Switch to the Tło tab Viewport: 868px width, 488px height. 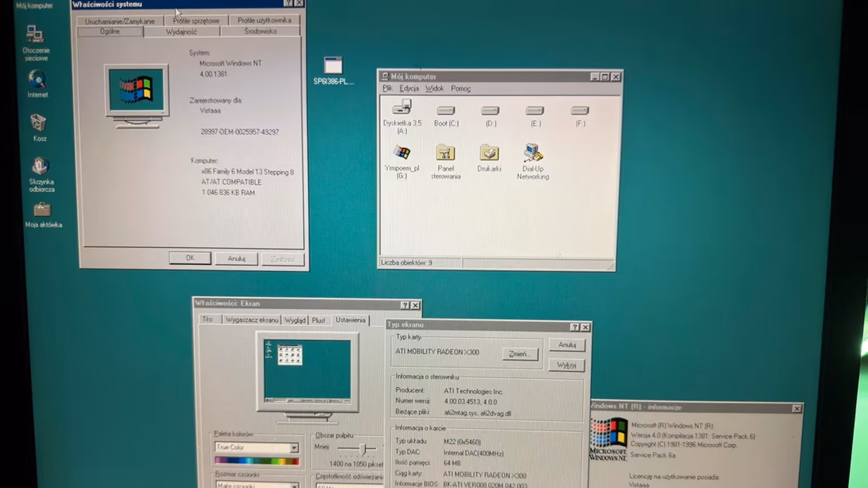pyautogui.click(x=208, y=319)
